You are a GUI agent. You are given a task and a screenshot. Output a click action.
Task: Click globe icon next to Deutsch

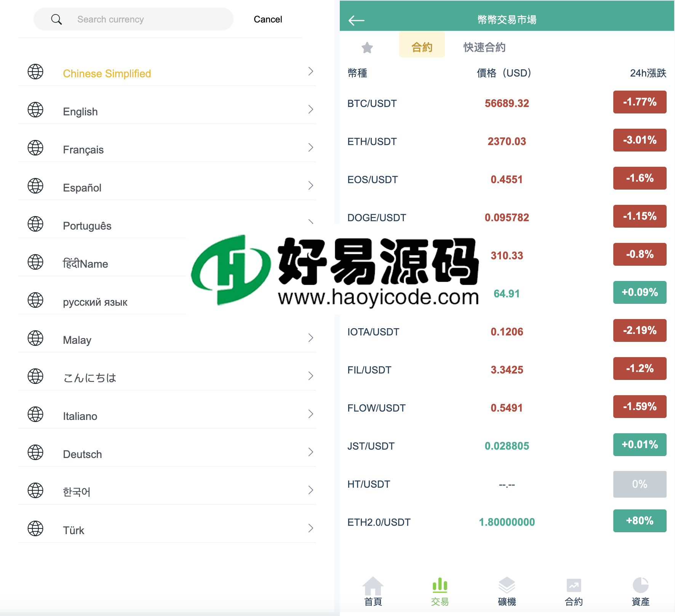(35, 452)
